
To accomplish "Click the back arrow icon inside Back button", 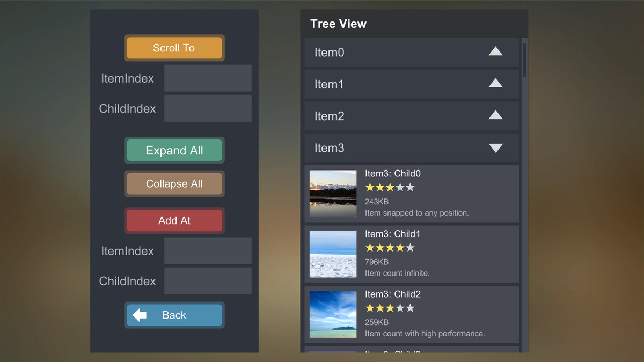I will pyautogui.click(x=139, y=315).
